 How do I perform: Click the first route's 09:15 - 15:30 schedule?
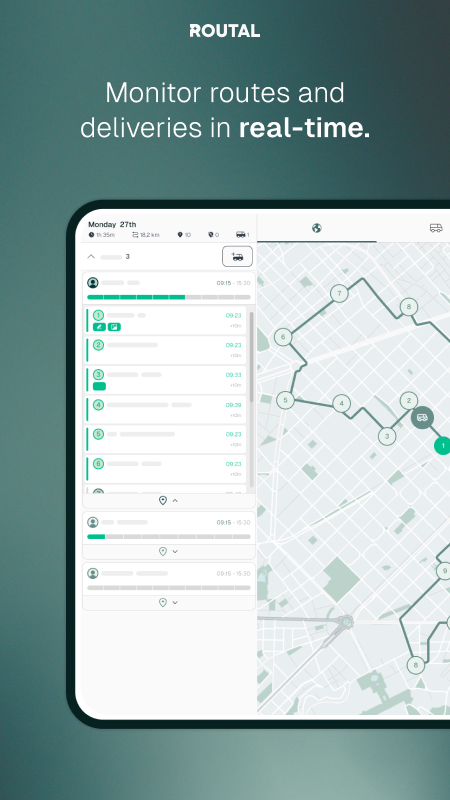233,283
